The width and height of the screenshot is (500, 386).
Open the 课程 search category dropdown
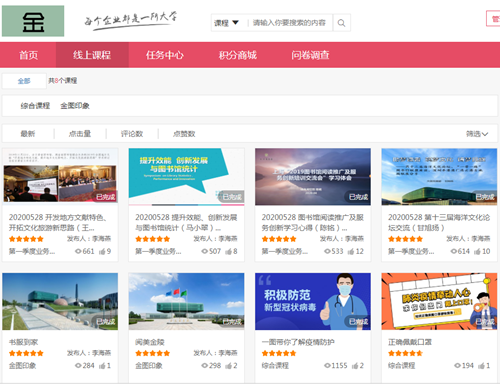point(226,23)
